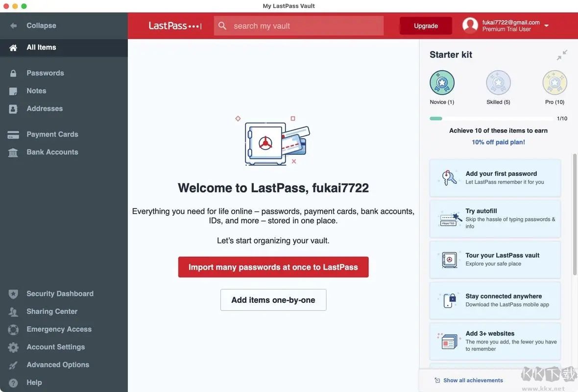Click the Novice (1) badge
The image size is (578, 392).
[442, 83]
